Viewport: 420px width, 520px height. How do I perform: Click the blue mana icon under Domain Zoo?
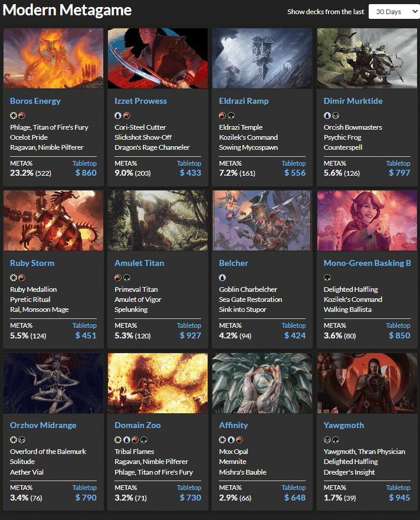pos(126,440)
